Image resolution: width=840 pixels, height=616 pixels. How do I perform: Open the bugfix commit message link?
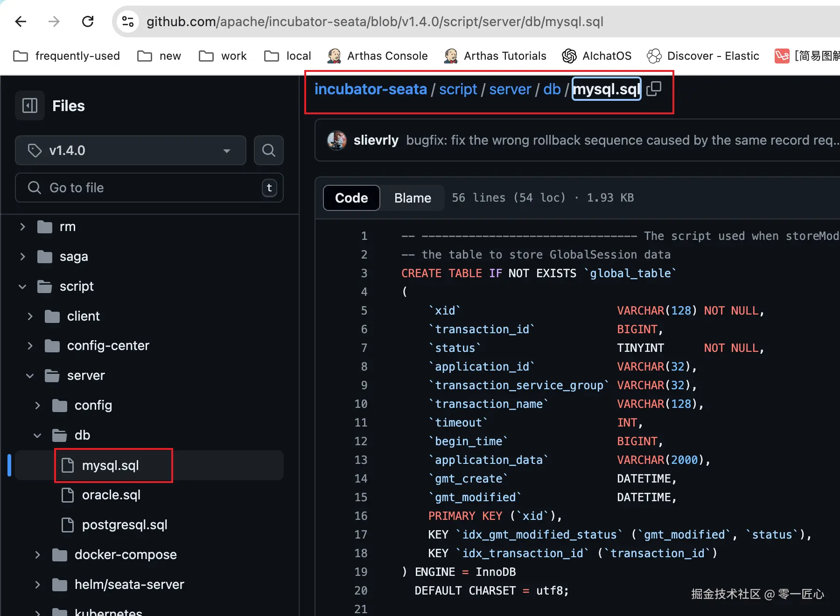(623, 140)
